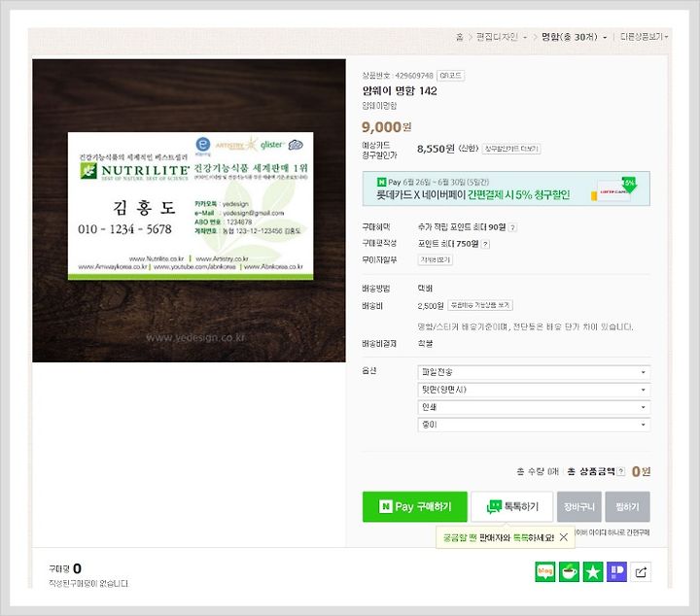Open the external share arrow icon
This screenshot has height=616, width=700.
(x=641, y=572)
